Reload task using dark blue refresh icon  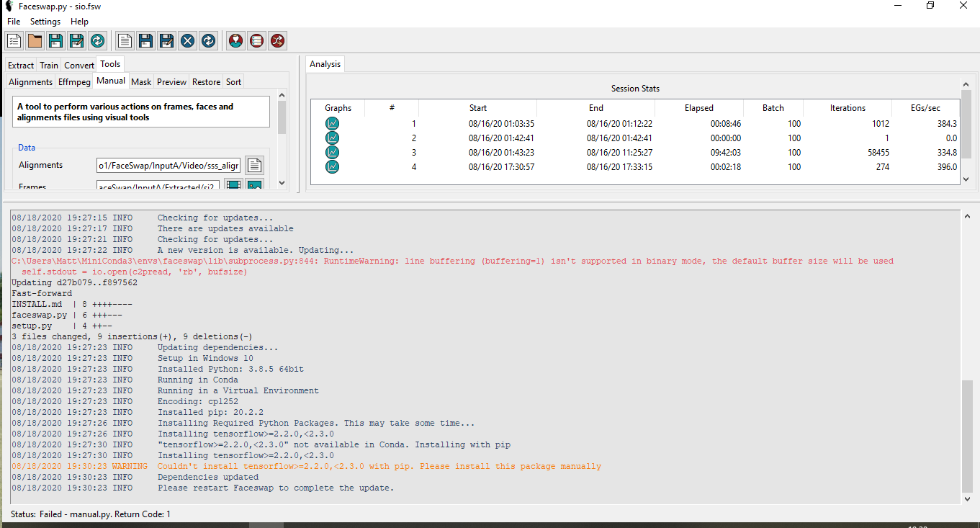pyautogui.click(x=208, y=41)
